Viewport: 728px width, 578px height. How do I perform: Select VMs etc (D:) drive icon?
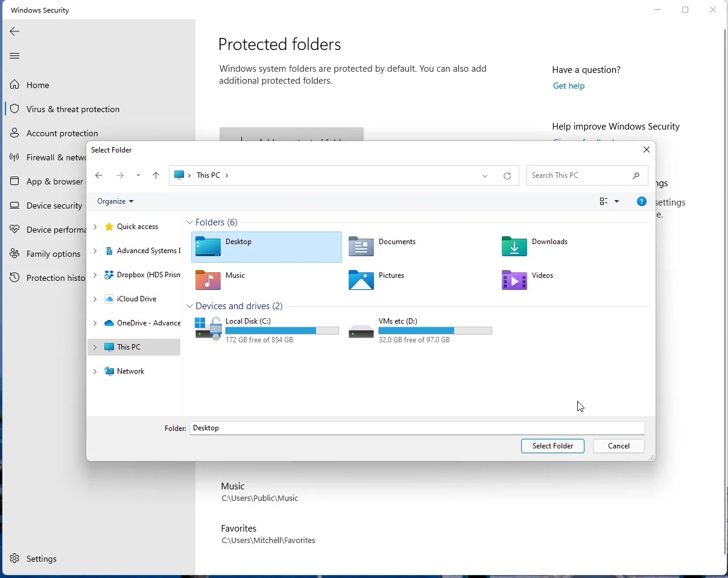click(361, 331)
